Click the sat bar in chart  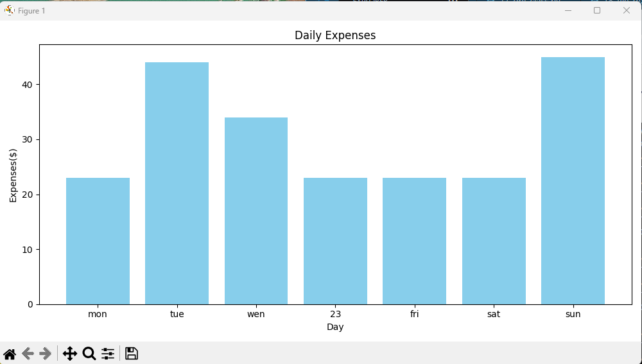click(x=494, y=241)
